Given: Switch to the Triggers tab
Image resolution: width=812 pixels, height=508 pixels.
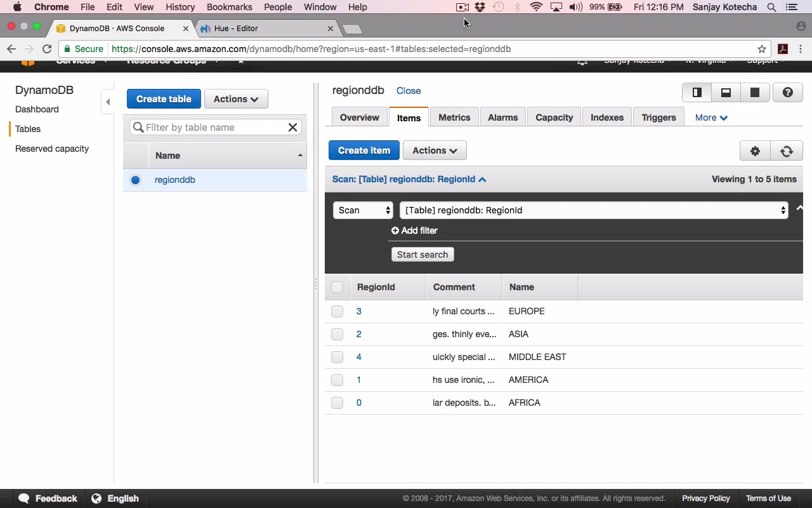Looking at the screenshot, I should pyautogui.click(x=658, y=117).
